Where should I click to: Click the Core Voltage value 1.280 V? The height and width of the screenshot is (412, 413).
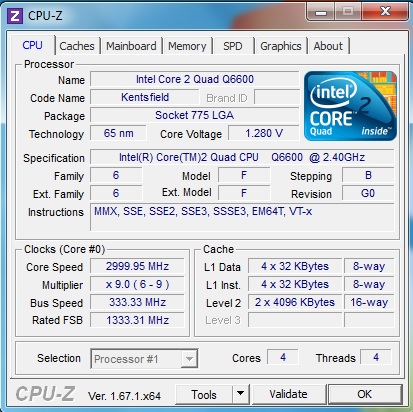(x=264, y=133)
